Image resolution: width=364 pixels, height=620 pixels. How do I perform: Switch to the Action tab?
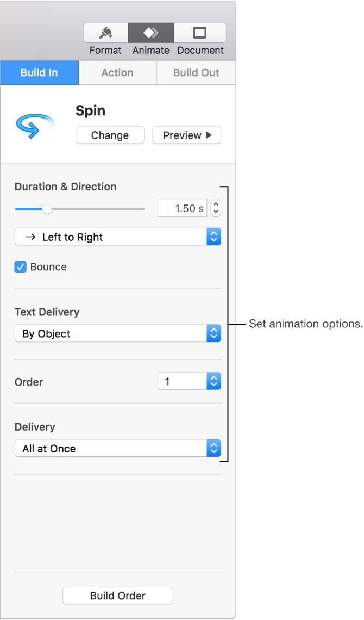[117, 72]
